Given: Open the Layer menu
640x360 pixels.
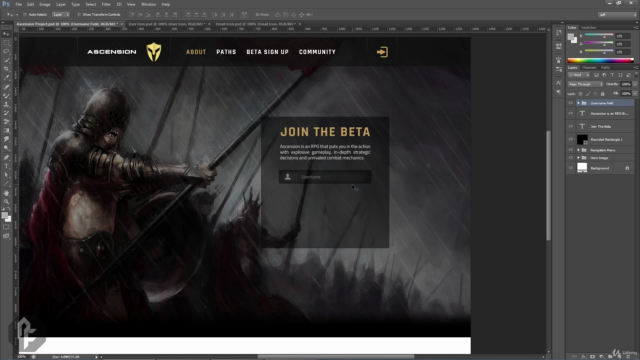Looking at the screenshot, I should click(60, 4).
